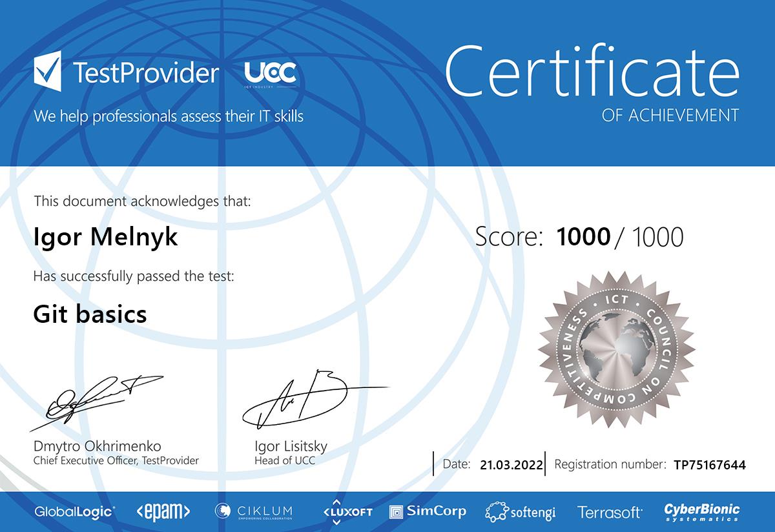Click the Ciklum sponsor logo
The height and width of the screenshot is (532, 775).
(x=254, y=512)
